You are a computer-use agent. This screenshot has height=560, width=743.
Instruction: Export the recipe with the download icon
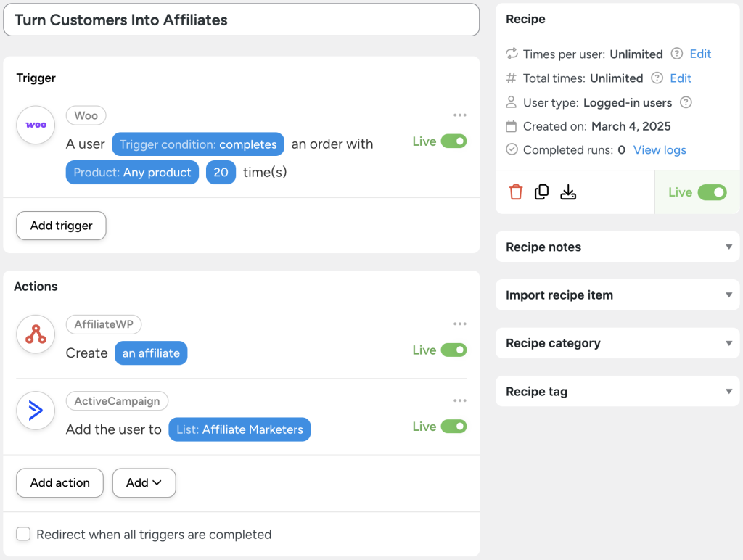click(x=568, y=192)
